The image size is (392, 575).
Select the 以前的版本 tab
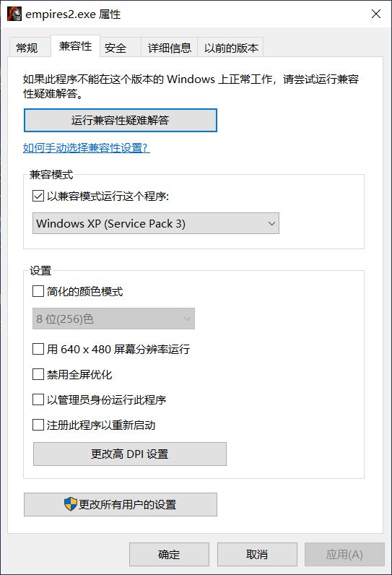pyautogui.click(x=231, y=47)
